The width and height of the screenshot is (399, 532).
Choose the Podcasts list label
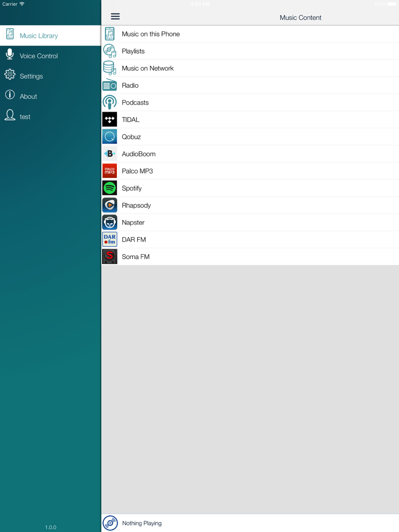pyautogui.click(x=135, y=102)
